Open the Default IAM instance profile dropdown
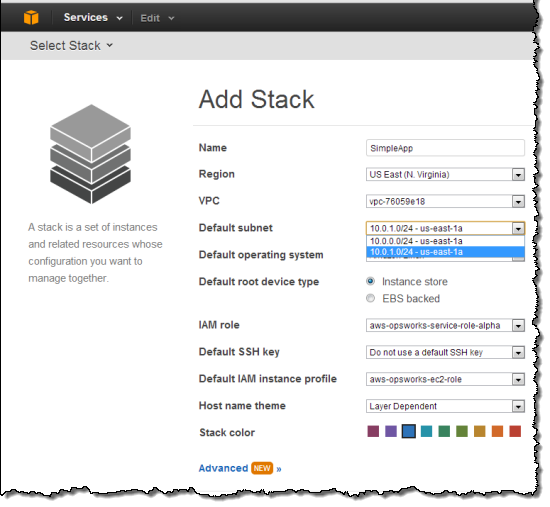 (445, 379)
